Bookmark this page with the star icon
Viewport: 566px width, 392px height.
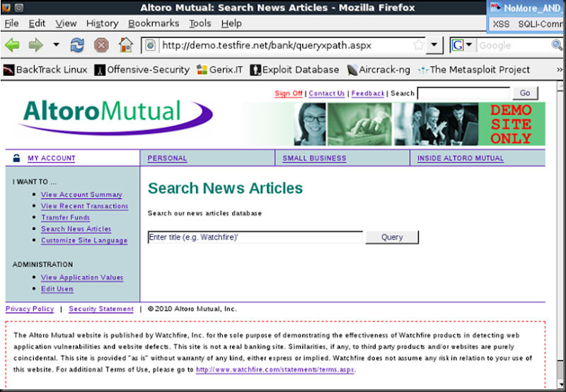[419, 45]
